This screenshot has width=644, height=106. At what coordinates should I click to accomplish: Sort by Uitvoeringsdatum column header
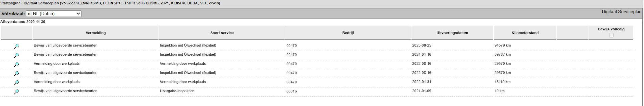click(452, 33)
